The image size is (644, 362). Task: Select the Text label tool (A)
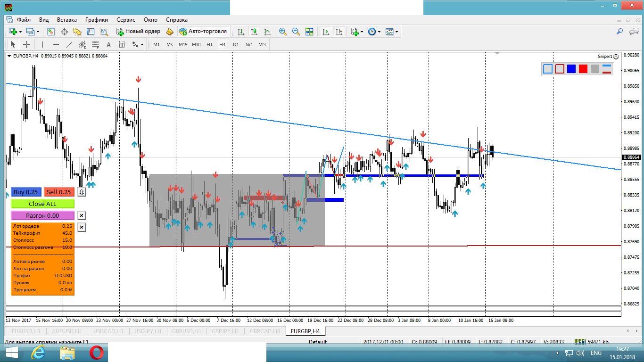[108, 44]
